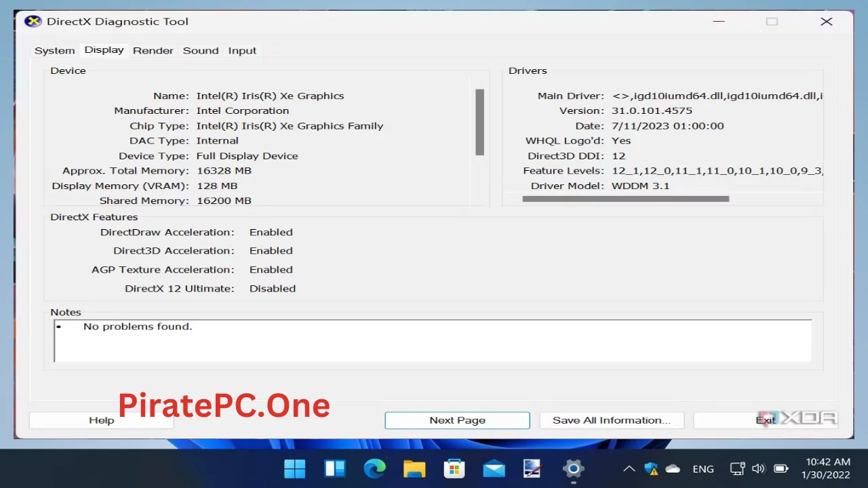Screen dimensions: 868x488
Task: Click the Device panel vertical scrollbar
Action: tap(480, 123)
